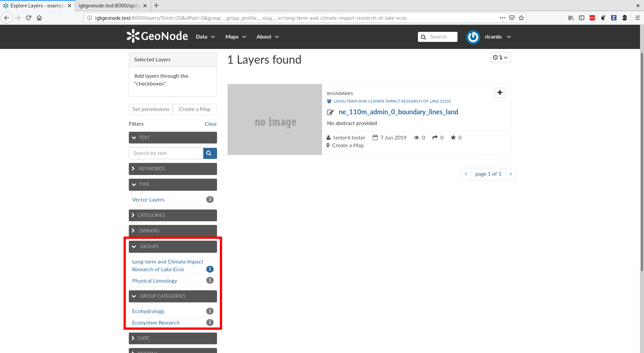This screenshot has height=353, width=644.
Task: Click the Create a Map button in the sidebar
Action: (195, 109)
